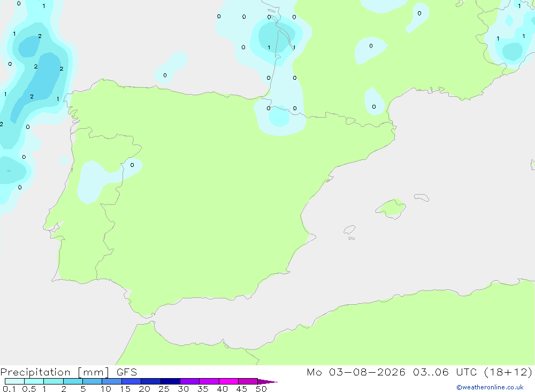Click the 30–35 mm violet legend swatch

tap(190, 381)
